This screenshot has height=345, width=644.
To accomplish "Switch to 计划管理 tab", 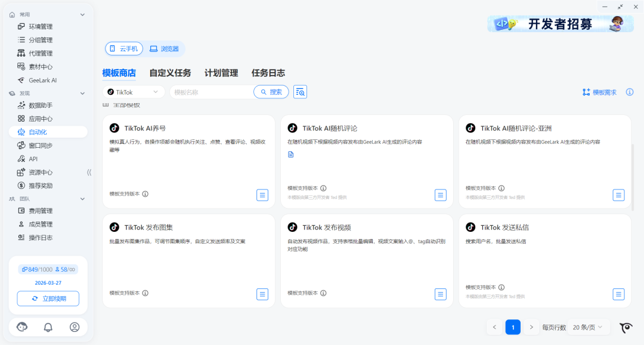I will [x=221, y=73].
